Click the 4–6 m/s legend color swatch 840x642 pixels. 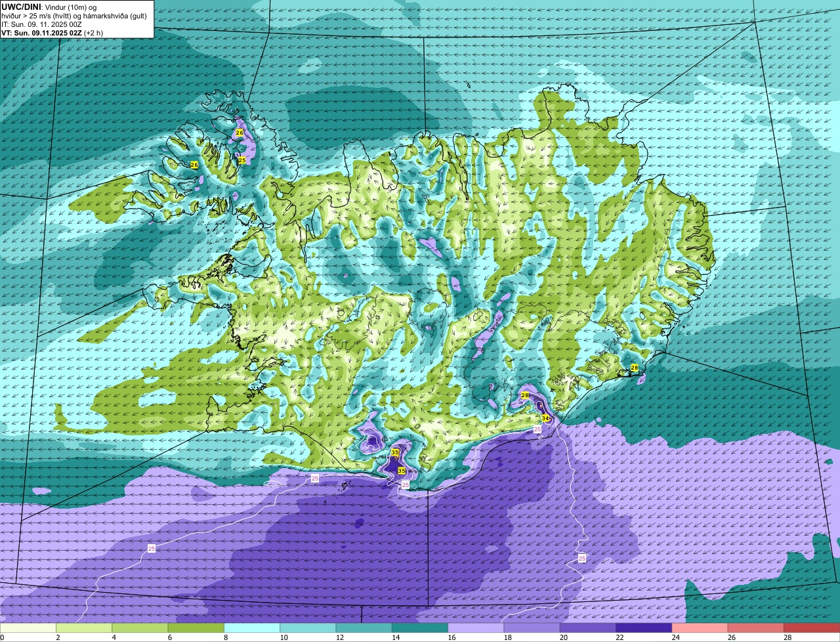[140, 628]
